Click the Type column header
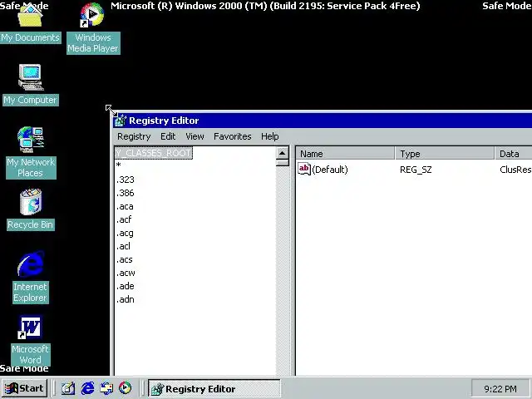 pos(445,154)
